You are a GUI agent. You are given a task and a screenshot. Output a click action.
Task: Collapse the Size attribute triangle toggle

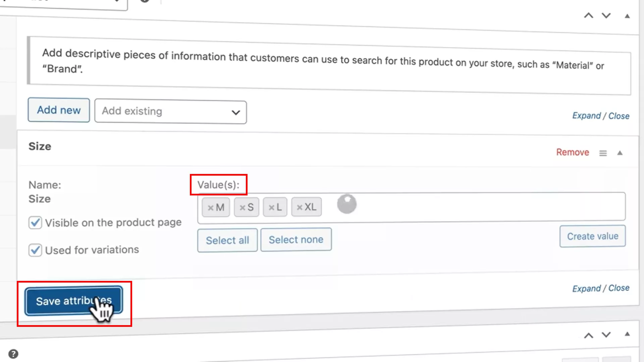click(x=620, y=153)
